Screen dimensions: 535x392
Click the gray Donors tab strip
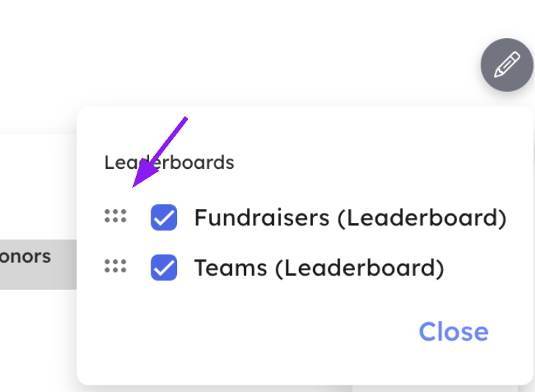click(37, 264)
